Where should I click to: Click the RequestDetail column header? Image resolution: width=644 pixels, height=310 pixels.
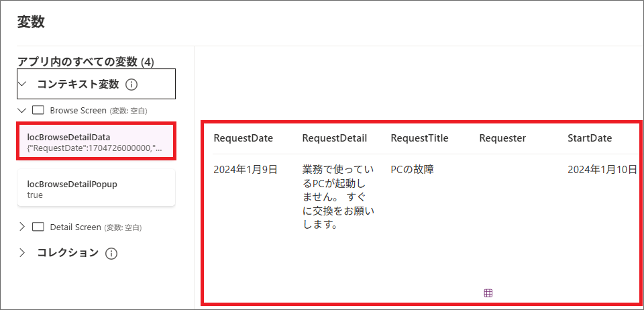pos(334,138)
